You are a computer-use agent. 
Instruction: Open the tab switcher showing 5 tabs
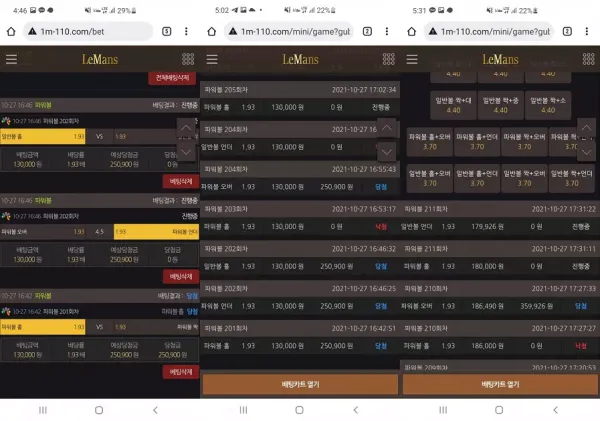(166, 31)
